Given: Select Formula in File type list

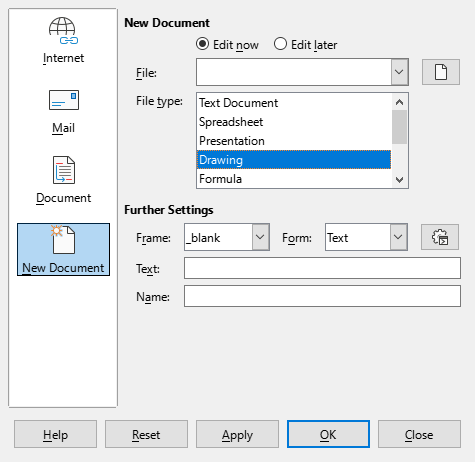Looking at the screenshot, I should coord(294,179).
